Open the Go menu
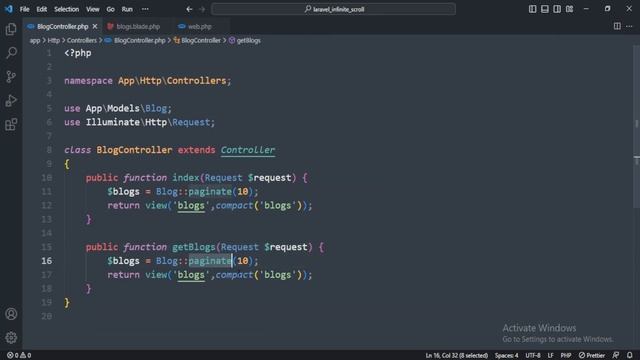This screenshot has height=360, width=640. pyautogui.click(x=110, y=9)
